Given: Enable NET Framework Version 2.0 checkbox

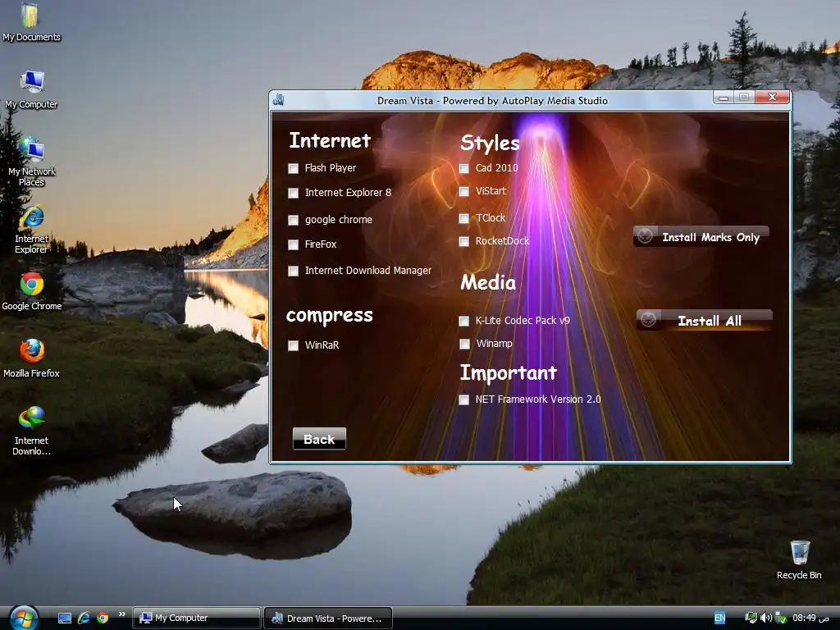Looking at the screenshot, I should point(464,399).
